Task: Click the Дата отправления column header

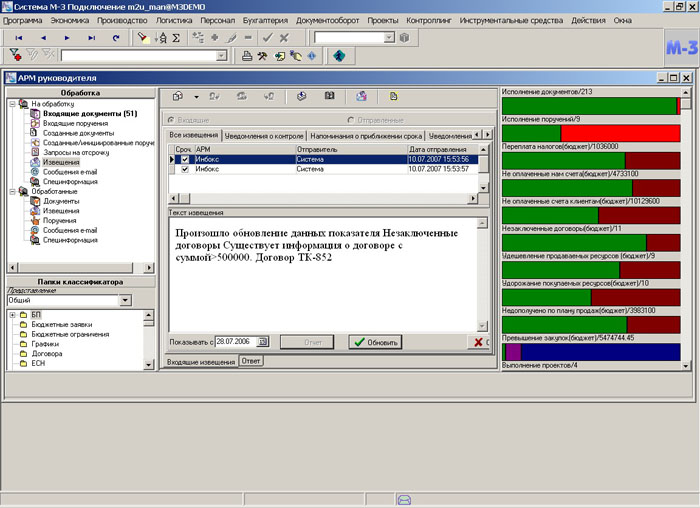Action: [443, 149]
